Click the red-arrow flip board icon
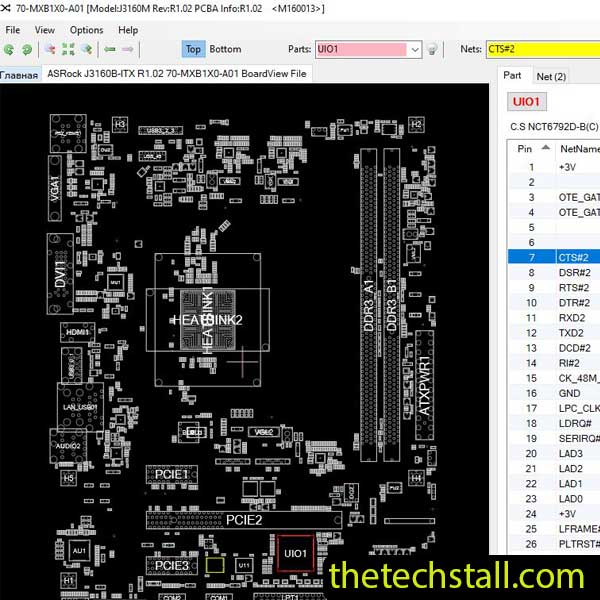 coord(49,49)
